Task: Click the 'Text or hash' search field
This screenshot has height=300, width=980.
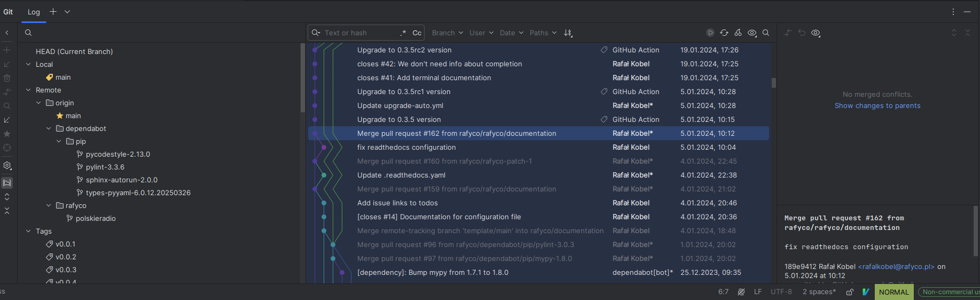Action: [358, 33]
